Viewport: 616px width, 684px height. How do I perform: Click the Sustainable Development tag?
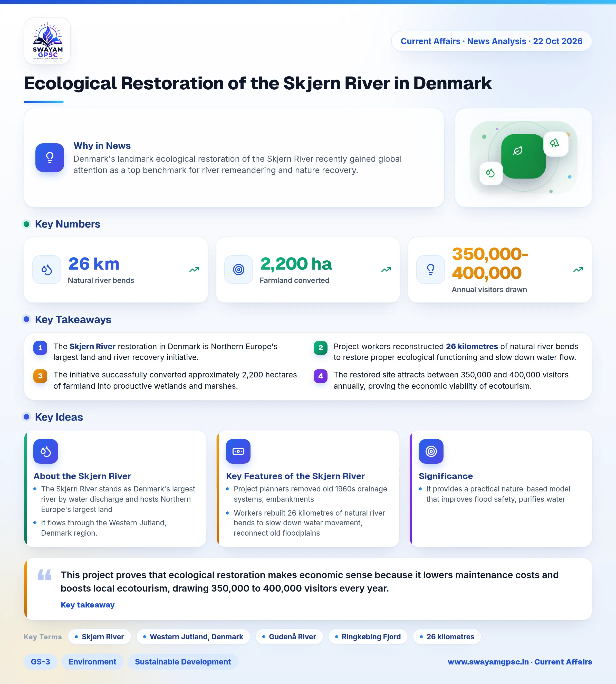(x=183, y=662)
